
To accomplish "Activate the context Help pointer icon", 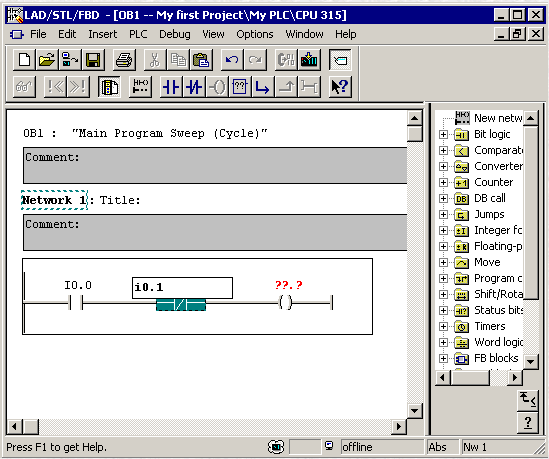I will [x=340, y=87].
